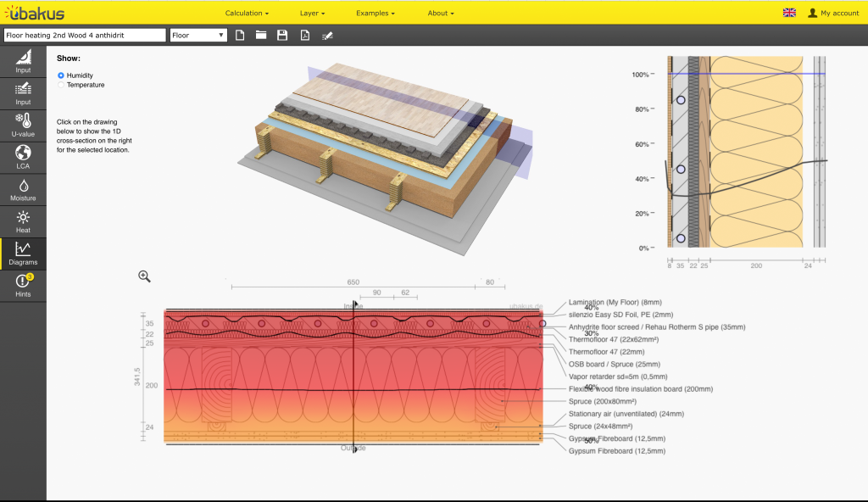The height and width of the screenshot is (502, 868).
Task: Export to PDF using the PDF icon
Action: 304,36
